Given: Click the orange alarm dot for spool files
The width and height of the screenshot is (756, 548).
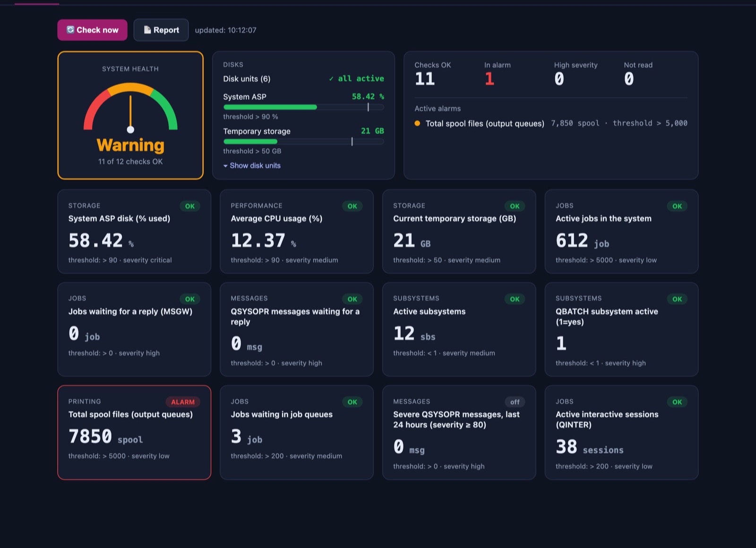Looking at the screenshot, I should (x=417, y=123).
